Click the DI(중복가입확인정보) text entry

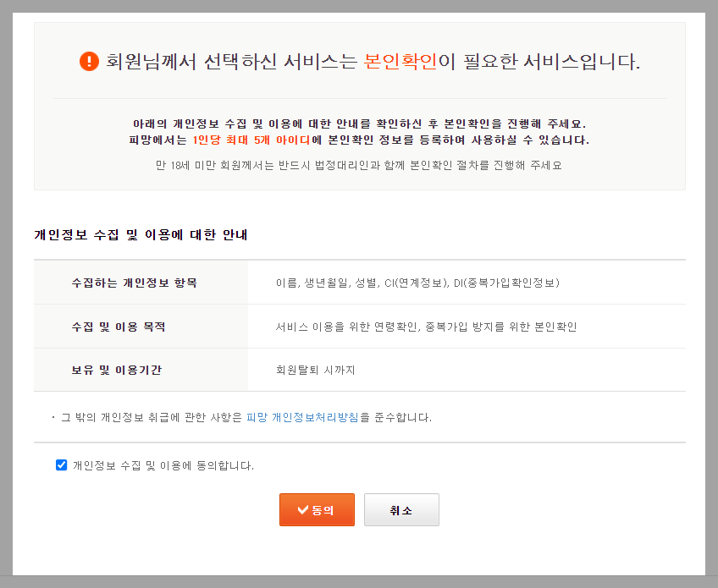[508, 282]
